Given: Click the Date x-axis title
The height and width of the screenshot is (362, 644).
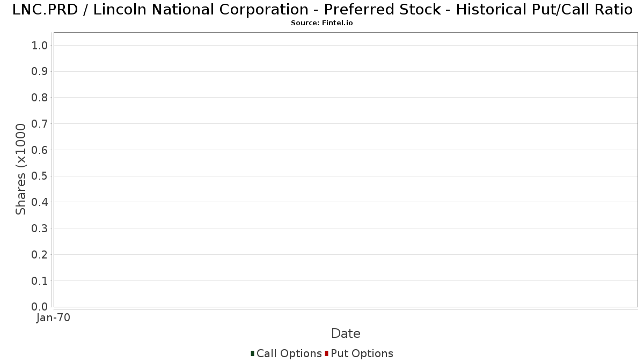Looking at the screenshot, I should coord(346,334).
